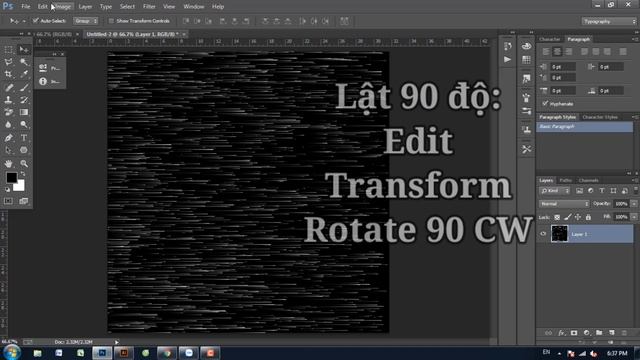The image size is (640, 360).
Task: Toggle lock position
Action: [x=578, y=217]
